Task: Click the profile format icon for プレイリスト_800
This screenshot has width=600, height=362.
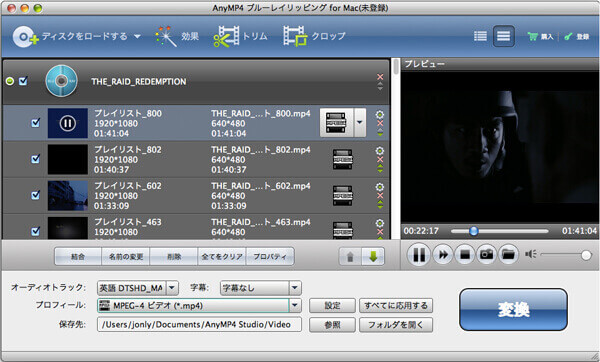Action: [x=336, y=122]
